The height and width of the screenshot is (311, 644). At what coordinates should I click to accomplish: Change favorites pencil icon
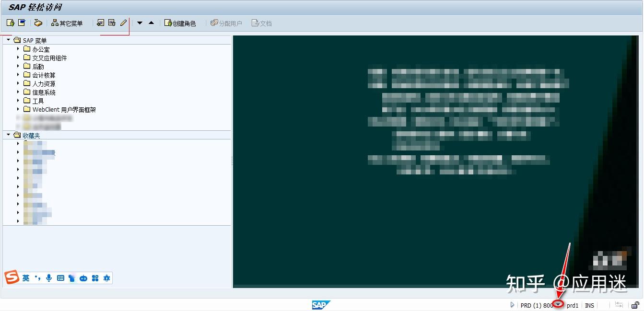coord(123,23)
